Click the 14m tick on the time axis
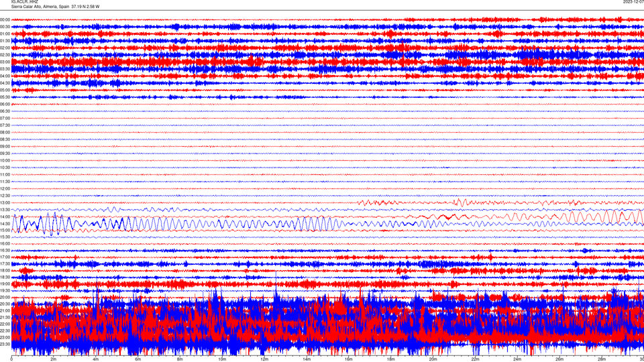This screenshot has width=644, height=362. (x=307, y=359)
